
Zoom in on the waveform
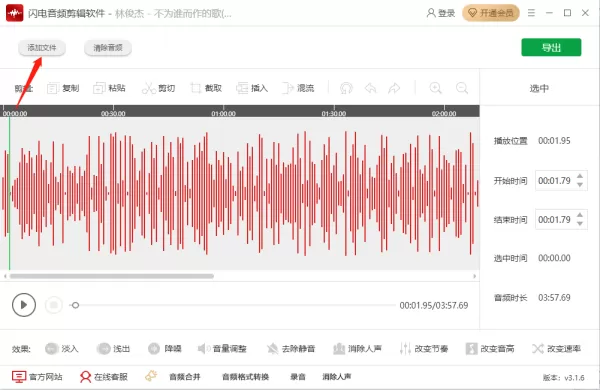click(435, 88)
